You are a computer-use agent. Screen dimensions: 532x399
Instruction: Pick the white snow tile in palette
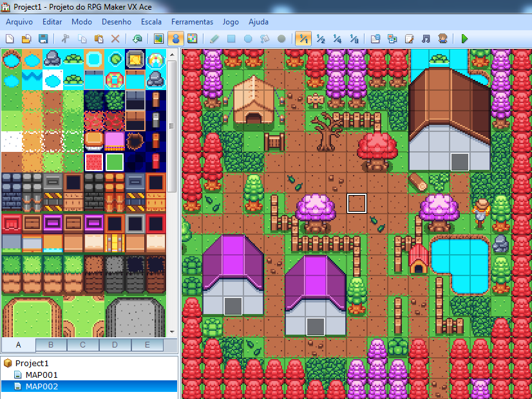pos(12,142)
